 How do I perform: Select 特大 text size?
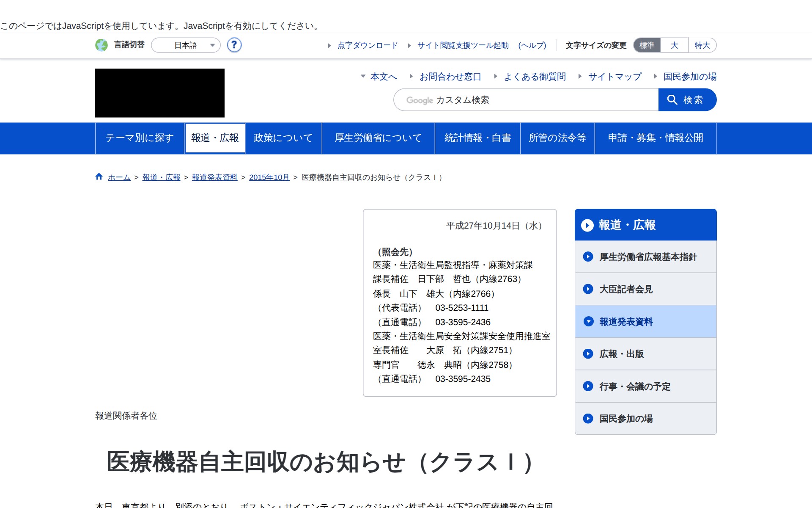[702, 45]
